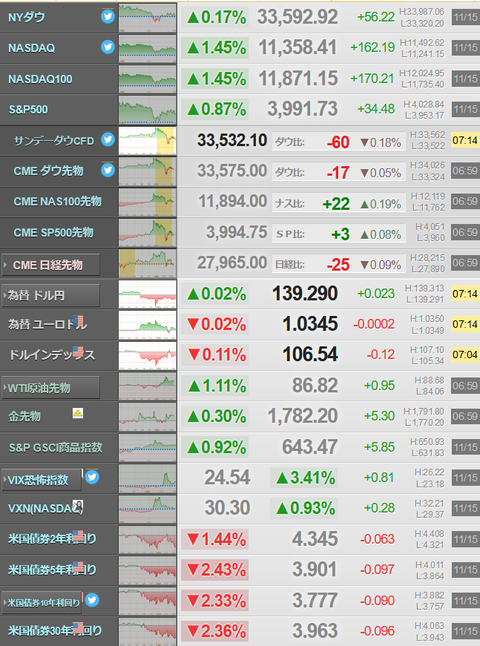Open the NASDAQ index link

pyautogui.click(x=31, y=48)
